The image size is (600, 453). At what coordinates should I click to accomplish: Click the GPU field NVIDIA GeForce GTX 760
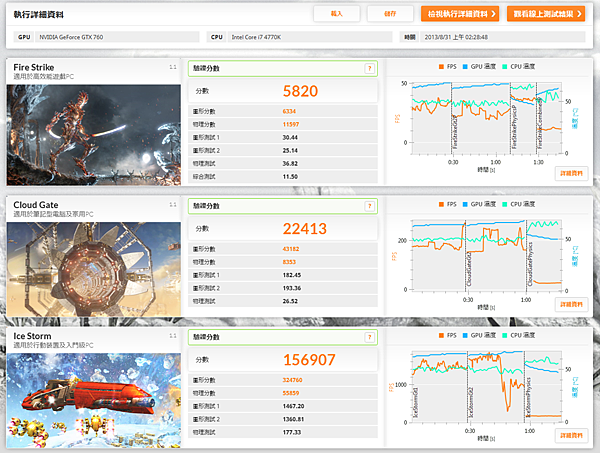tap(117, 37)
